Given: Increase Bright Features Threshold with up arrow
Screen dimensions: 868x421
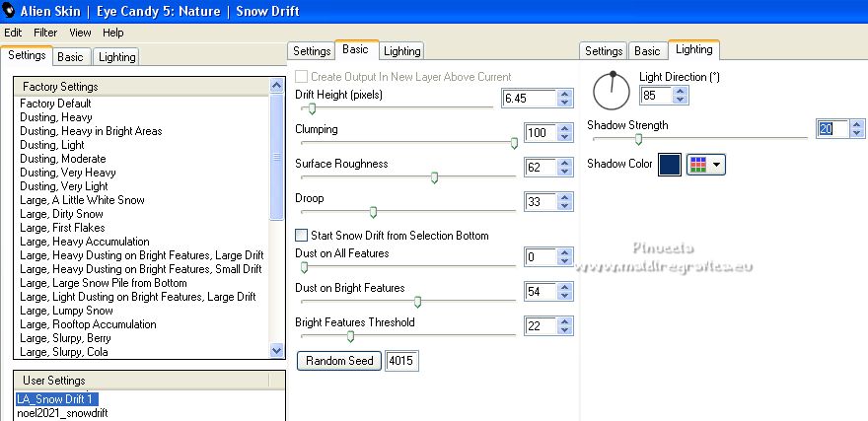Looking at the screenshot, I should point(564,320).
